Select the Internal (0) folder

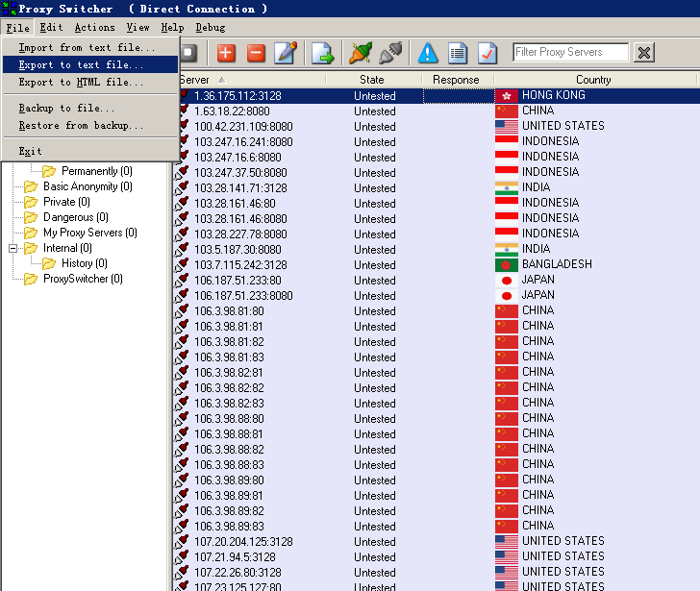pos(67,248)
